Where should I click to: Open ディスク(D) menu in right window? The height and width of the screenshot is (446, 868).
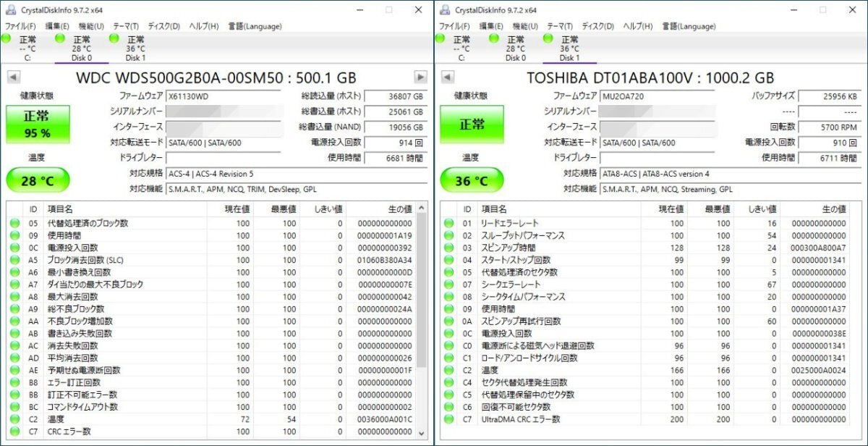(598, 26)
